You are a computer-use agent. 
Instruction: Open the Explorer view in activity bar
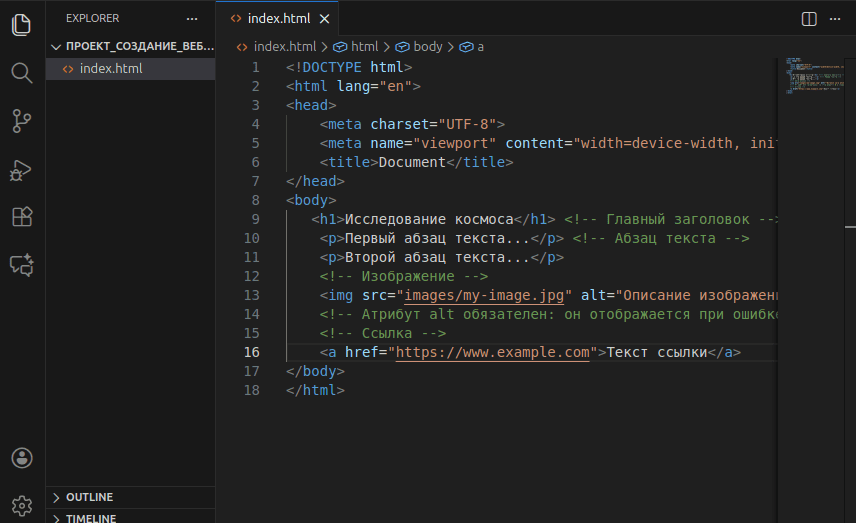(x=22, y=25)
